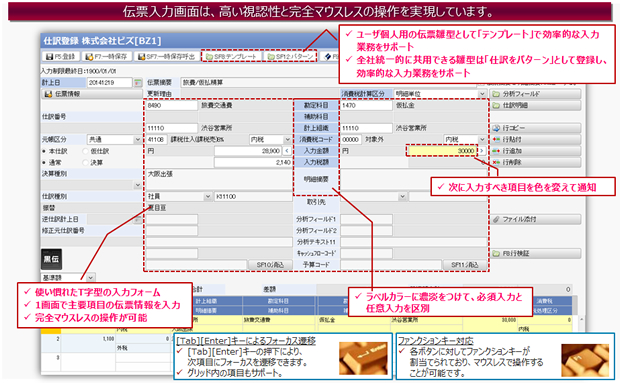Image resolution: width=620 pixels, height=383 pixels.
Task: Click the SF11 読込 button
Action: pyautogui.click(x=465, y=265)
